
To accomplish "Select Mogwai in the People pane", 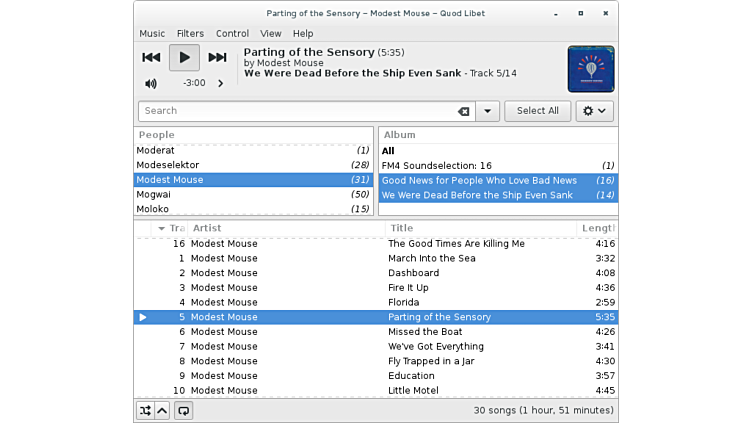I will (x=253, y=194).
